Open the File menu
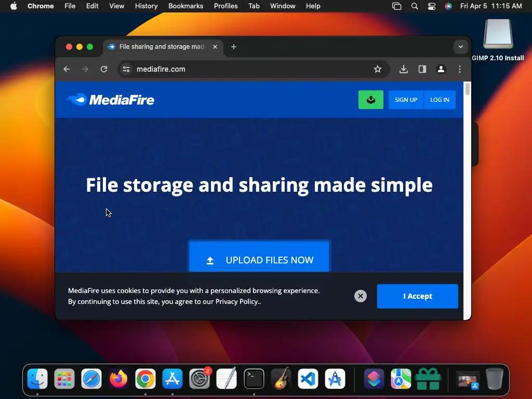 click(70, 6)
